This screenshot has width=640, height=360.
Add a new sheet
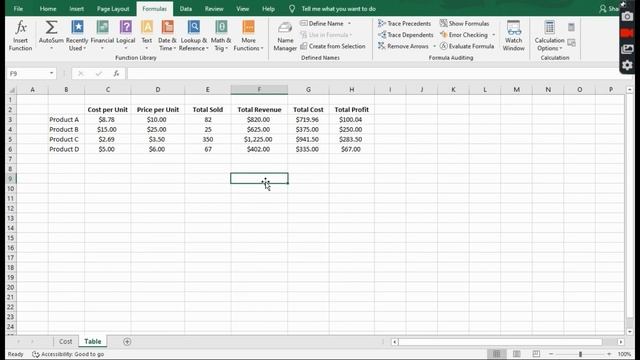coord(127,342)
